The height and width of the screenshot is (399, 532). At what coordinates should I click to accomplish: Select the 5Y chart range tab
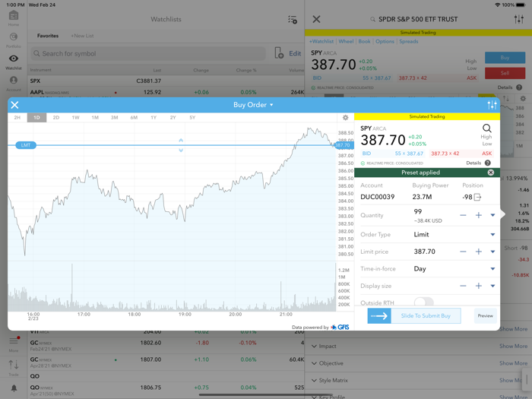pos(192,117)
